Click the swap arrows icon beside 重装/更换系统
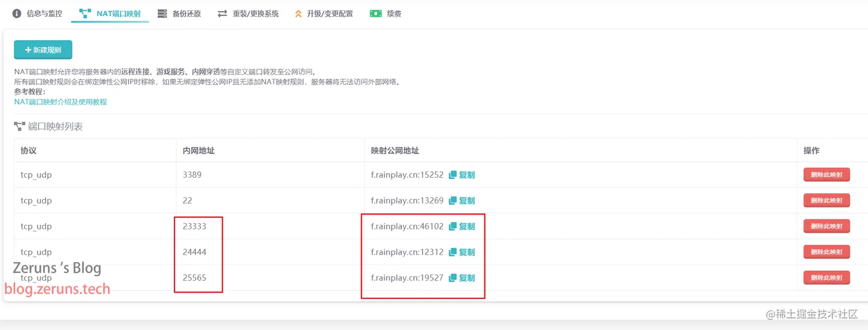The height and width of the screenshot is (330, 868). [x=222, y=13]
